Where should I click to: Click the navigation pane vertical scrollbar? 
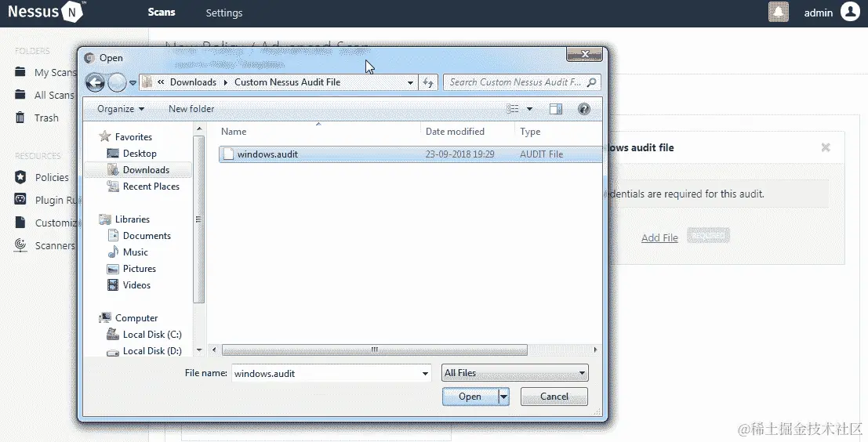point(198,219)
